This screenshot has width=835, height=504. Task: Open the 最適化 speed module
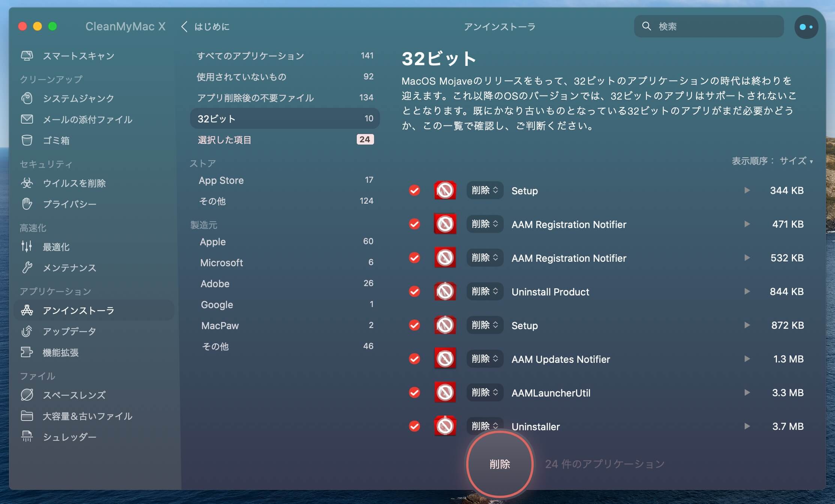(57, 246)
